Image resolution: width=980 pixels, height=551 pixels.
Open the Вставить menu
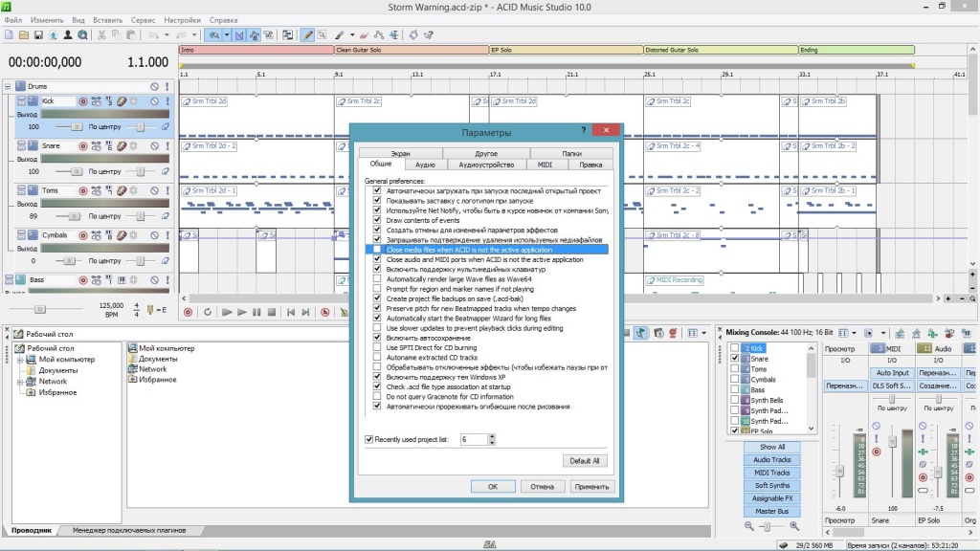coord(107,20)
